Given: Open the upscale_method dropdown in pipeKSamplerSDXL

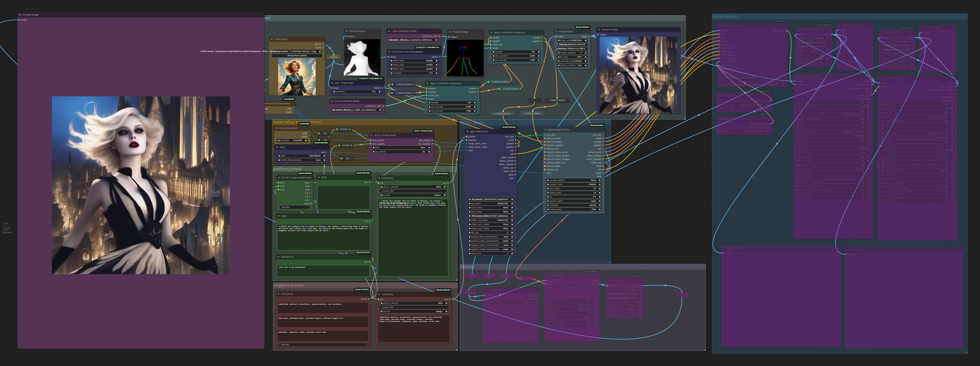Looking at the screenshot, I should [574, 180].
